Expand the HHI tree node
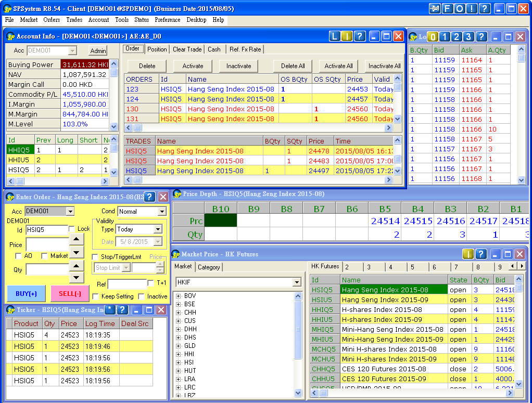Screen dimensions: 532x403 178,354
